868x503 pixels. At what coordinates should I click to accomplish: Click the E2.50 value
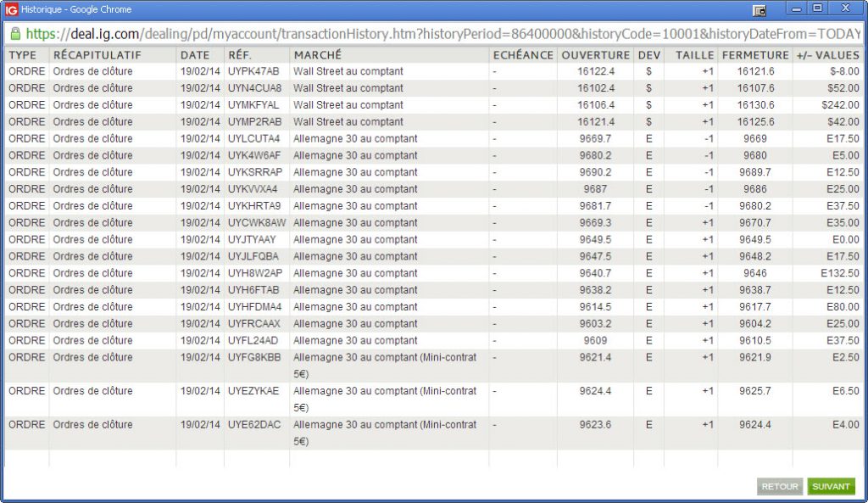point(846,357)
